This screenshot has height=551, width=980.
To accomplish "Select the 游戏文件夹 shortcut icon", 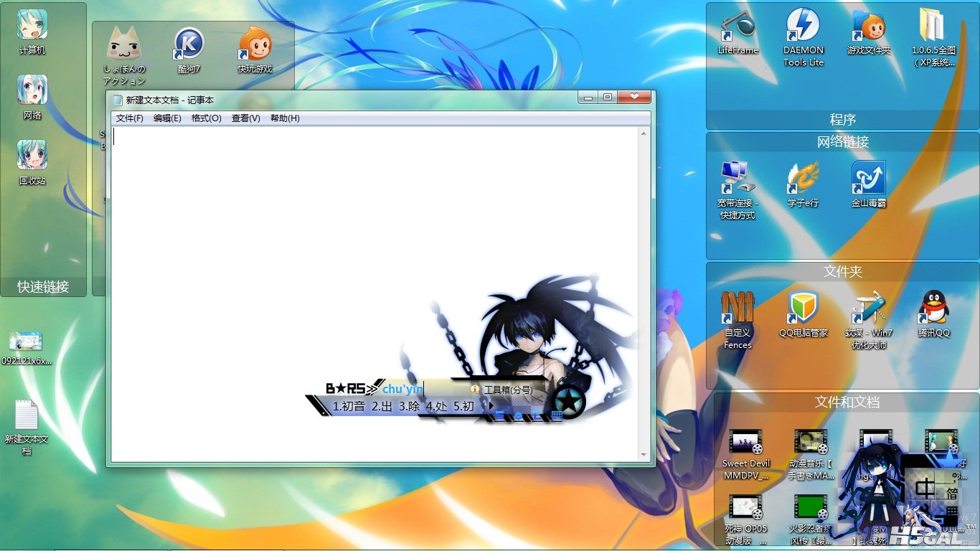I will [869, 32].
